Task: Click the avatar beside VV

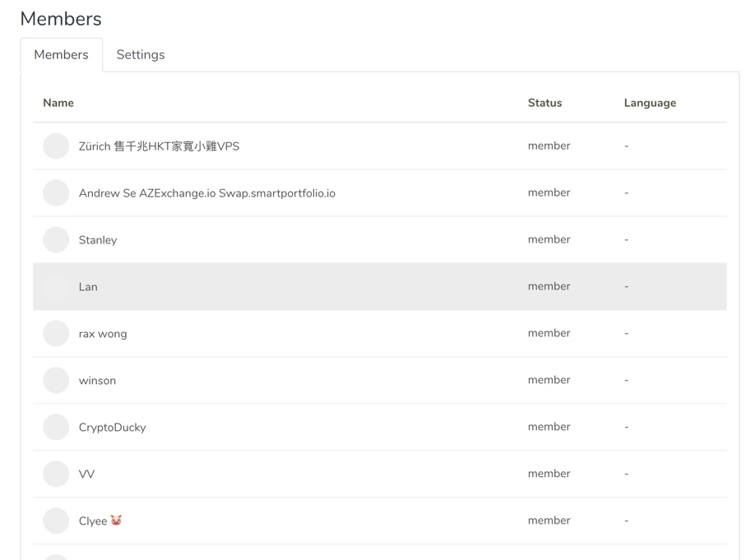Action: pos(56,474)
